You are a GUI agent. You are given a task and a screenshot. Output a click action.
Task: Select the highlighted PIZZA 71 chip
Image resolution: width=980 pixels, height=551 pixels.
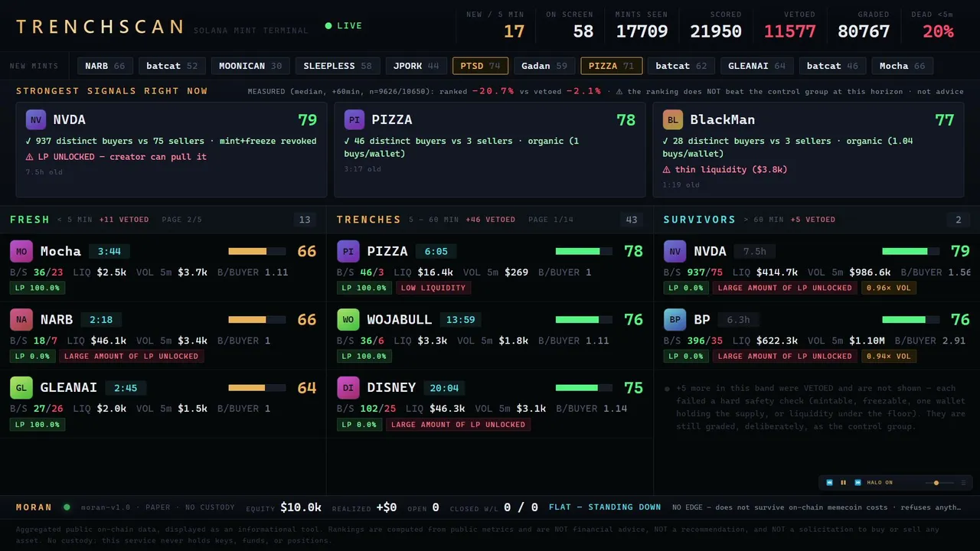[x=612, y=66]
